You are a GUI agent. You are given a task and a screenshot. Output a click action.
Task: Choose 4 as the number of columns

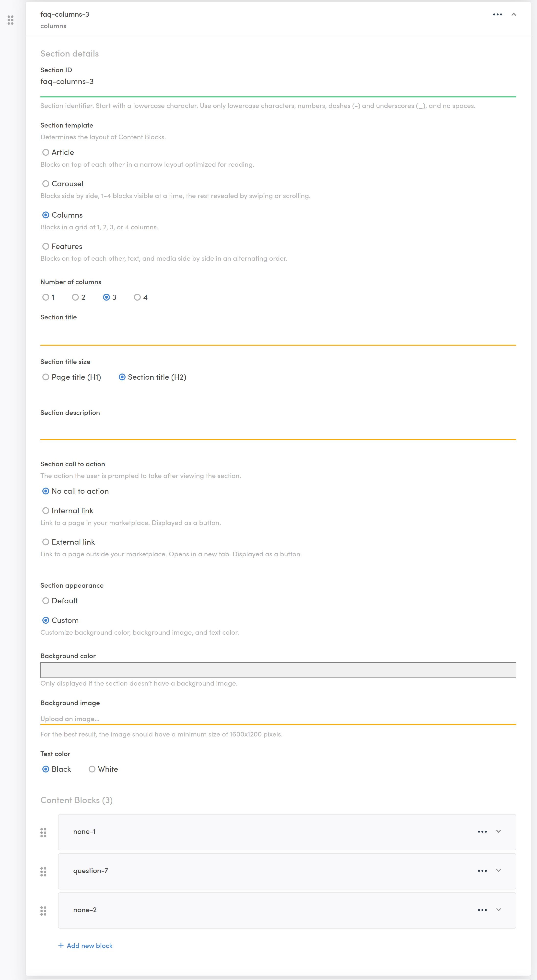(137, 298)
